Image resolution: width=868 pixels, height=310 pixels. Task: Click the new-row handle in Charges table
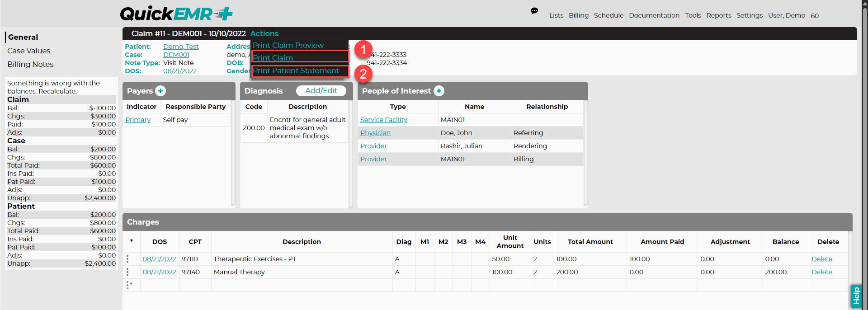129,285
